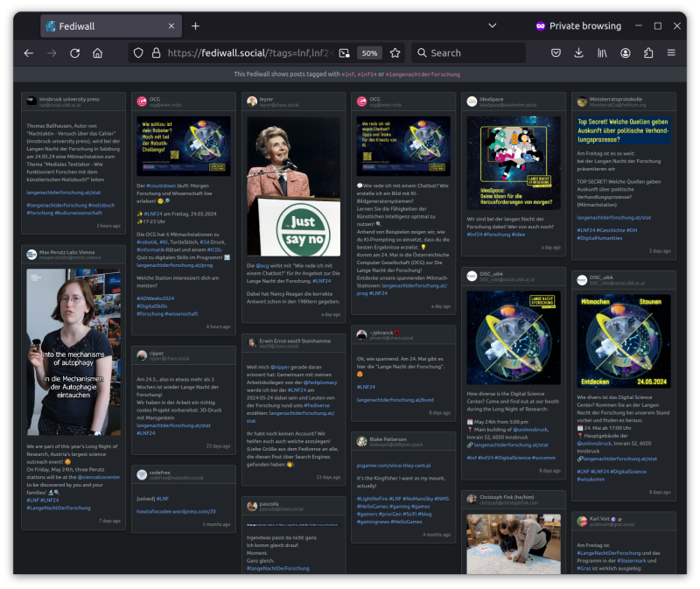The height and width of the screenshot is (589, 700).
Task: Click the IdeaSpace profile avatar
Action: point(472,102)
